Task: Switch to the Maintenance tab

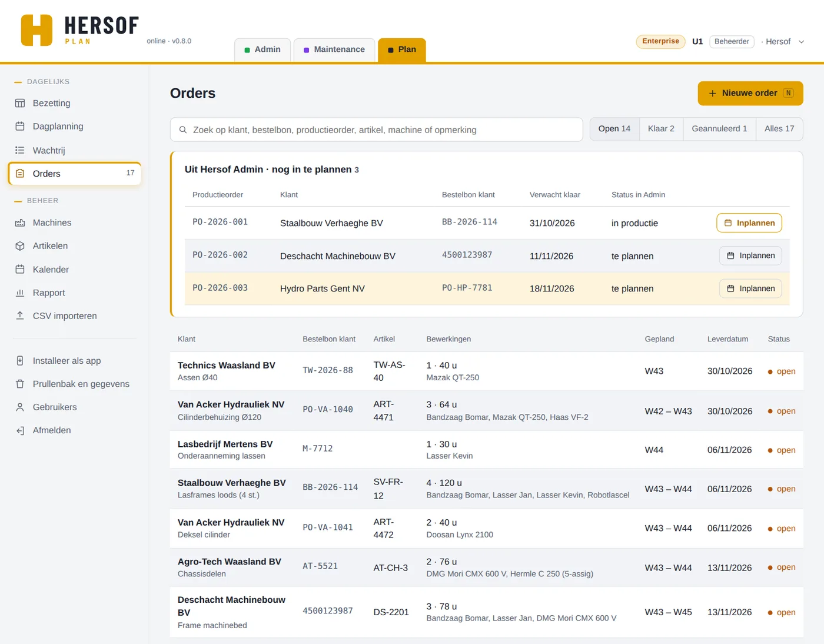Action: coord(334,50)
